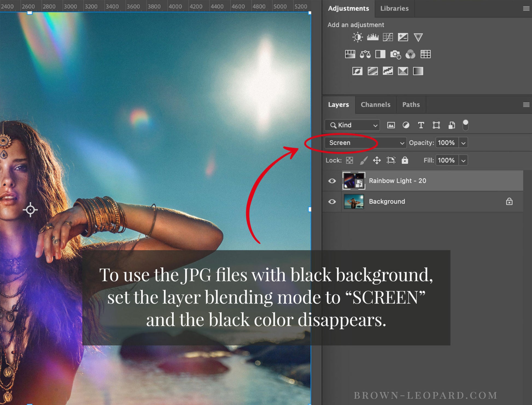Hide the Background layer

click(332, 202)
